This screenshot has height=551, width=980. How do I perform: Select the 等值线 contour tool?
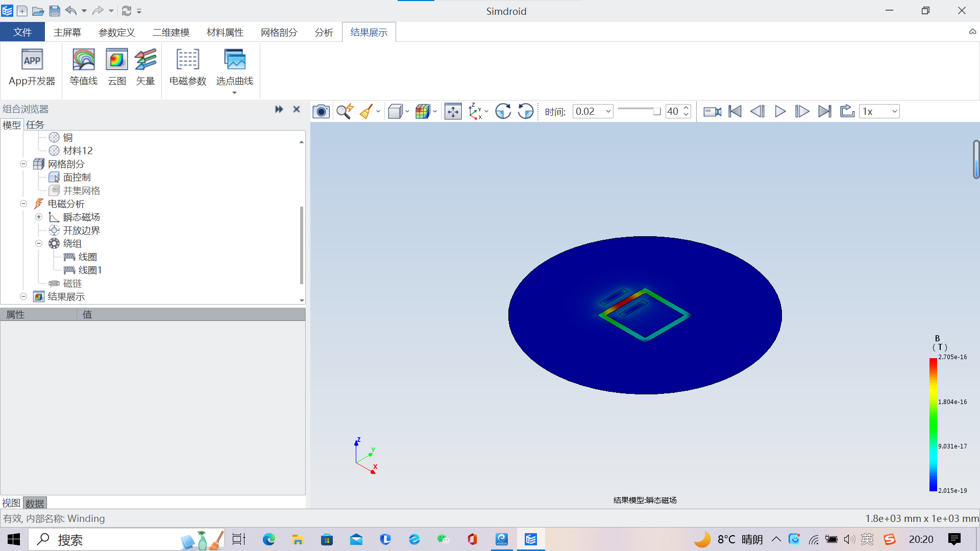84,67
